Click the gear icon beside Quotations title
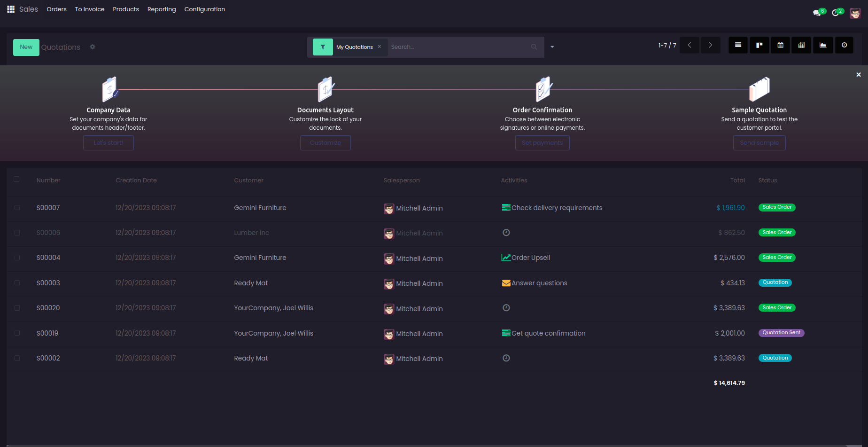The width and height of the screenshot is (868, 447). click(x=93, y=47)
